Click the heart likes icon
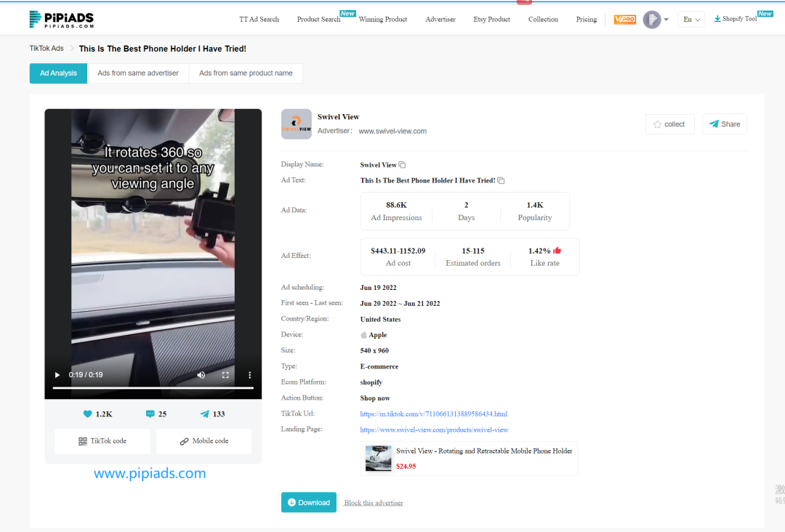 88,414
